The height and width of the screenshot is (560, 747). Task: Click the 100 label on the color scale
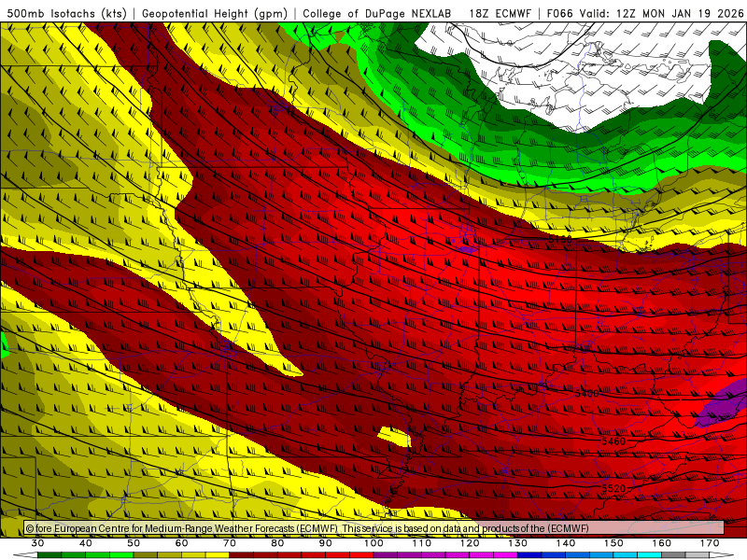[x=374, y=543]
